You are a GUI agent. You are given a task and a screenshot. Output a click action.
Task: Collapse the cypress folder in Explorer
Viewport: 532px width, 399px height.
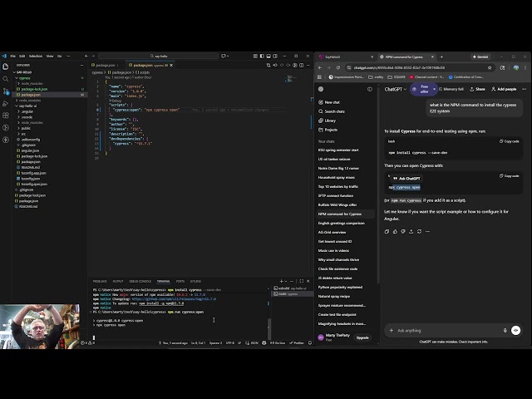click(24, 78)
